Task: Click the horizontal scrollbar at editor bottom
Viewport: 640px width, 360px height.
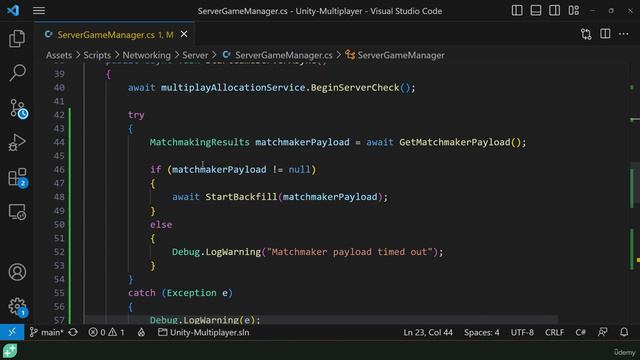Action: click(x=321, y=319)
